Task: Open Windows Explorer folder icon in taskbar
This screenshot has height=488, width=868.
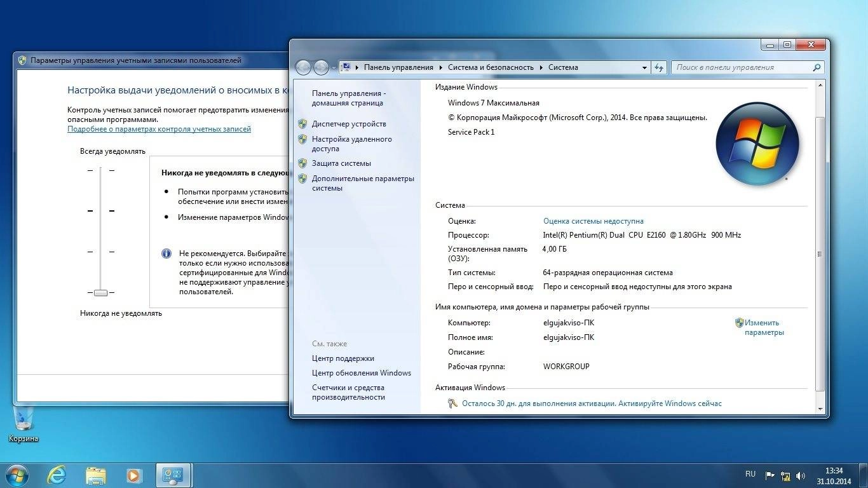Action: [x=96, y=475]
